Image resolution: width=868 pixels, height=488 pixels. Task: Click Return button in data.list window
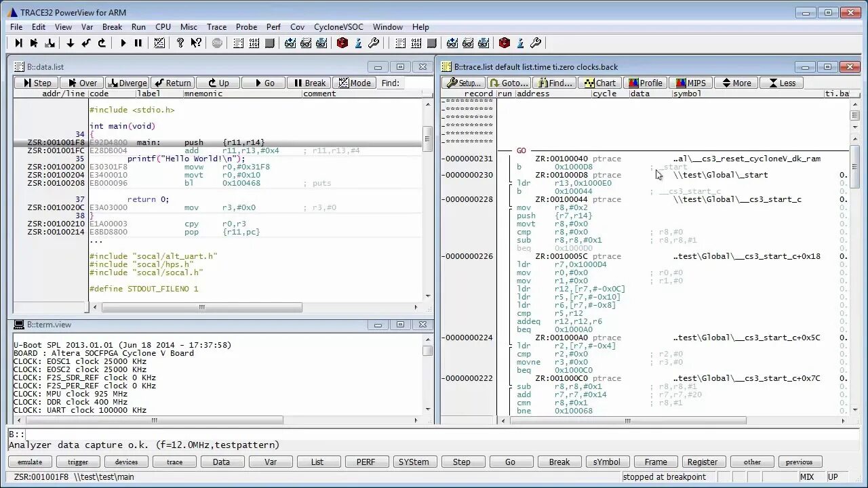[172, 83]
